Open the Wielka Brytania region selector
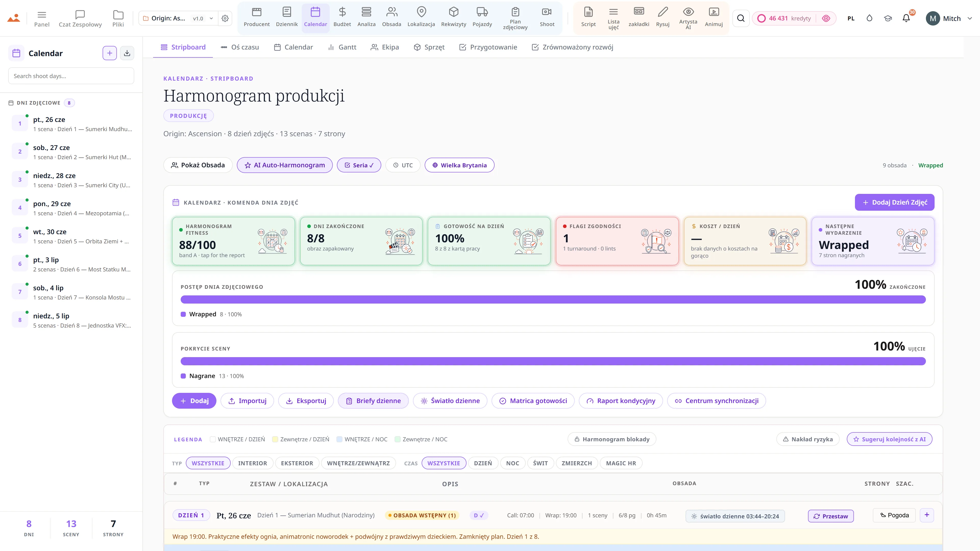This screenshot has width=980, height=551. click(459, 165)
